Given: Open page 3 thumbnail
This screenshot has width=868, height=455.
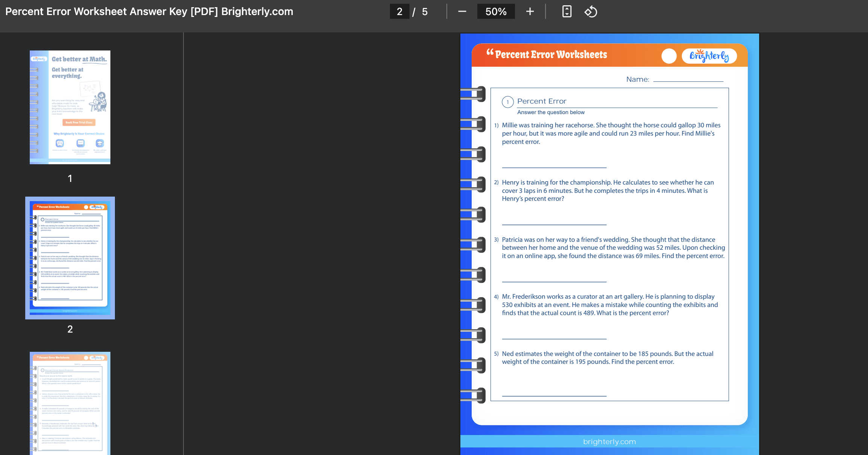Looking at the screenshot, I should coord(70,403).
